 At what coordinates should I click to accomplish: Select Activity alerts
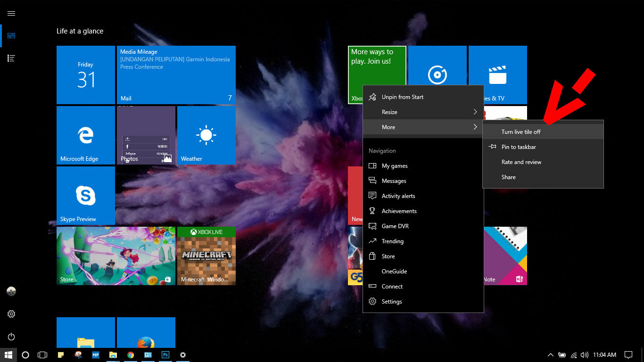pyautogui.click(x=423, y=196)
